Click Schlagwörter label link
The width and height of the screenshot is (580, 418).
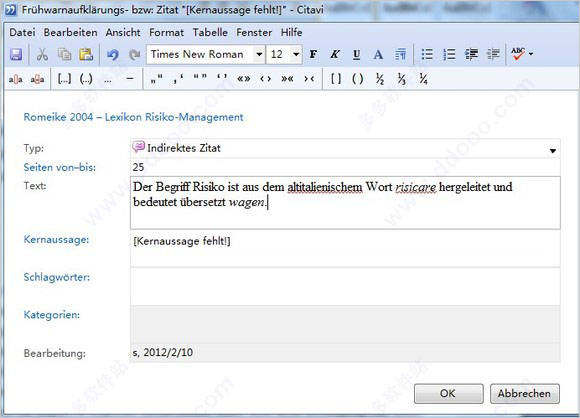(x=57, y=277)
